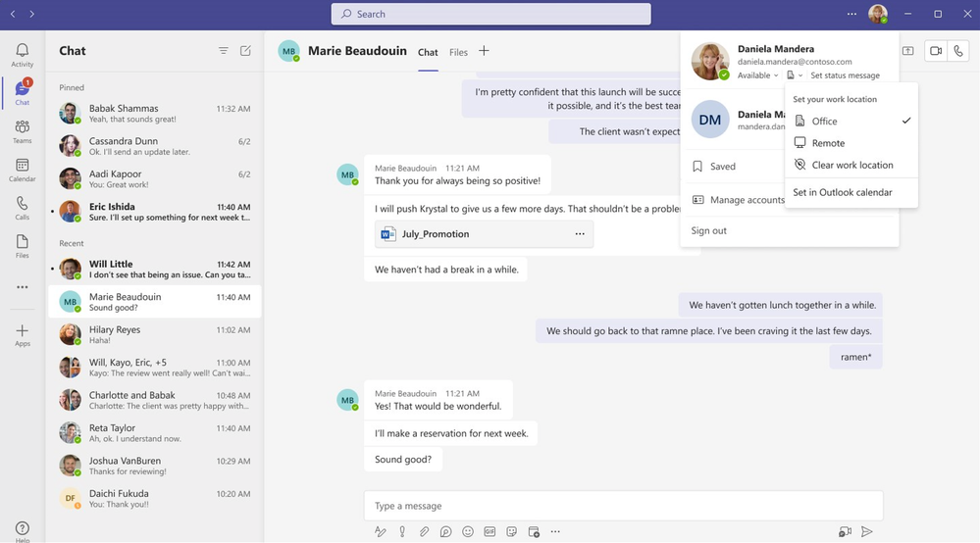This screenshot has width=980, height=543.
Task: Switch to the Files tab
Action: point(458,52)
